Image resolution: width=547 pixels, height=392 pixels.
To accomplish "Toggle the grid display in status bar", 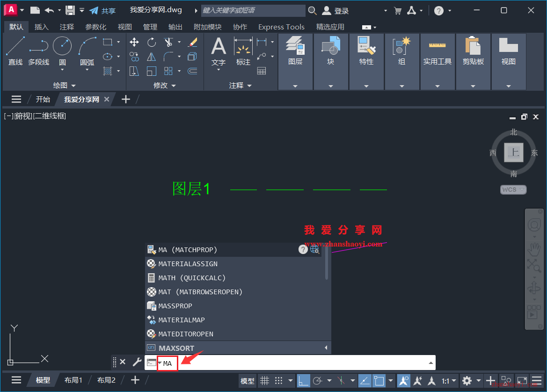I will 264,380.
